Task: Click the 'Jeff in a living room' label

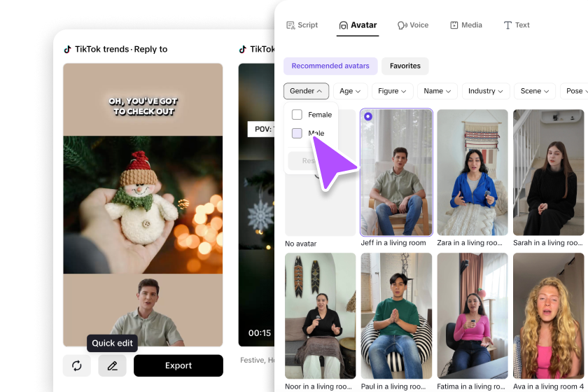Action: click(x=393, y=243)
